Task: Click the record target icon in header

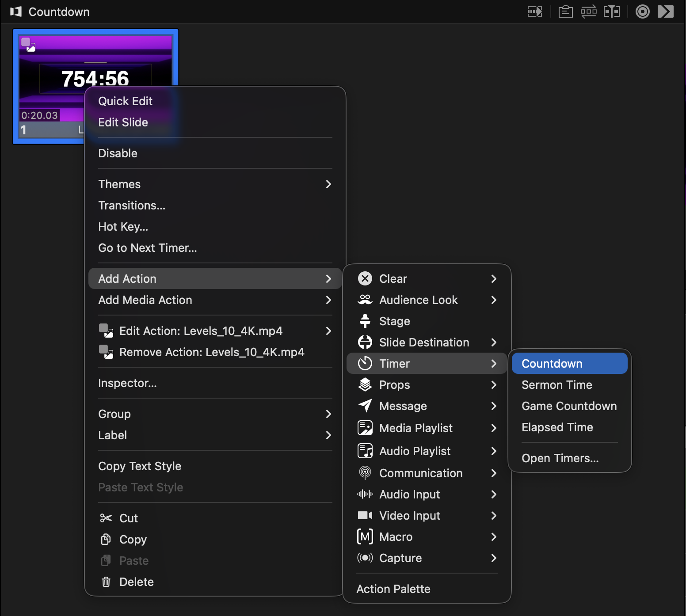Action: pos(642,11)
